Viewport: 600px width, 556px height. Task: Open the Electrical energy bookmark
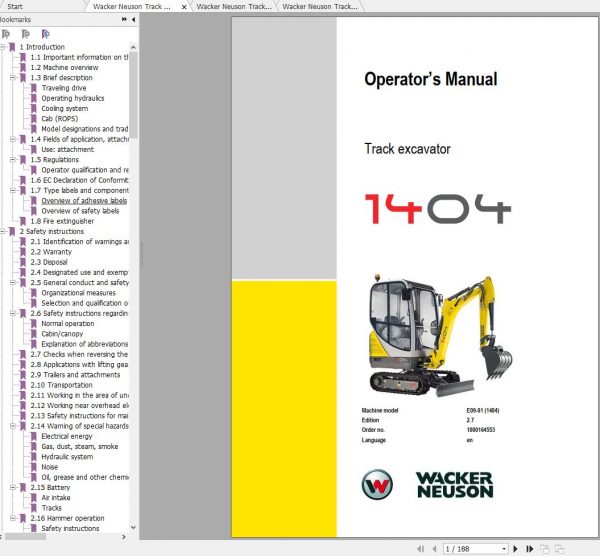point(67,436)
